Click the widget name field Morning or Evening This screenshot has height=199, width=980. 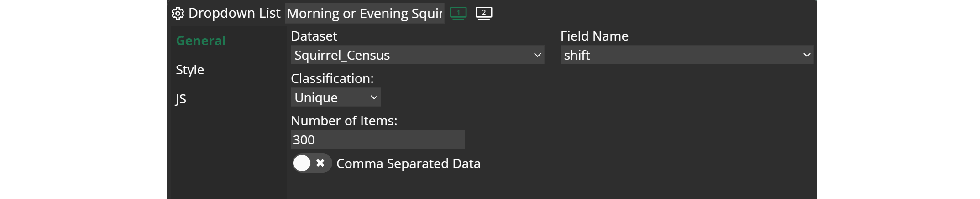coord(364,14)
